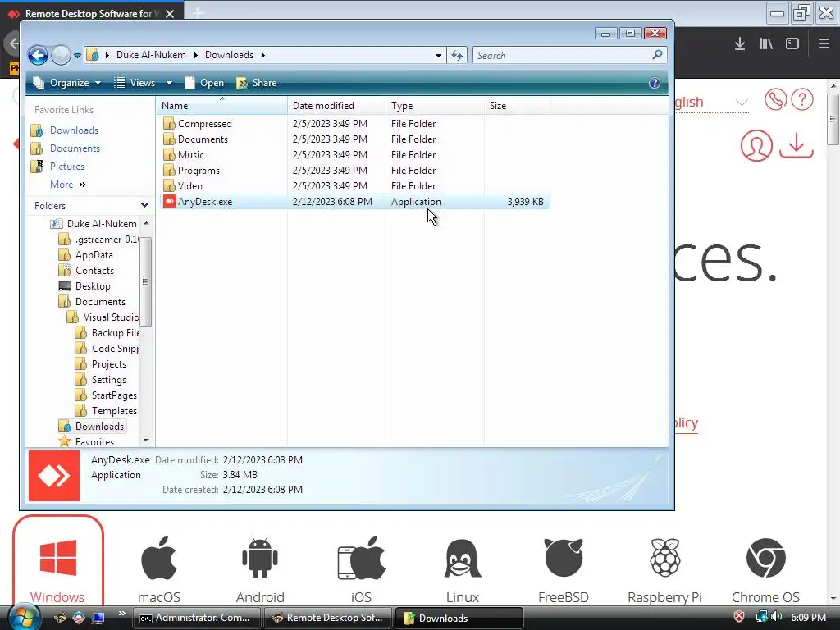Choose Chrome OS platform on AnyDesk page
Screen dimensions: 840x630
[765, 570]
